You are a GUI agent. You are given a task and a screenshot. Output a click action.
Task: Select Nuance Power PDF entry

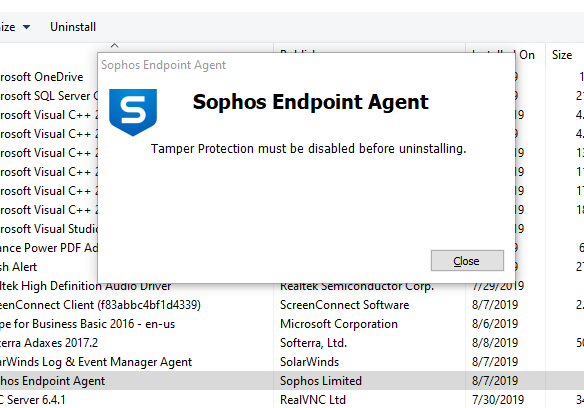[49, 248]
